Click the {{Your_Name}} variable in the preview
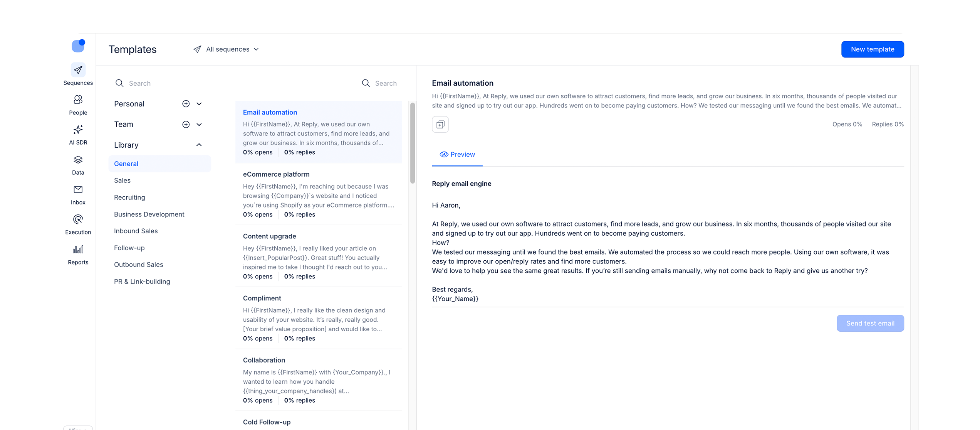The image size is (980, 430). coord(455,299)
